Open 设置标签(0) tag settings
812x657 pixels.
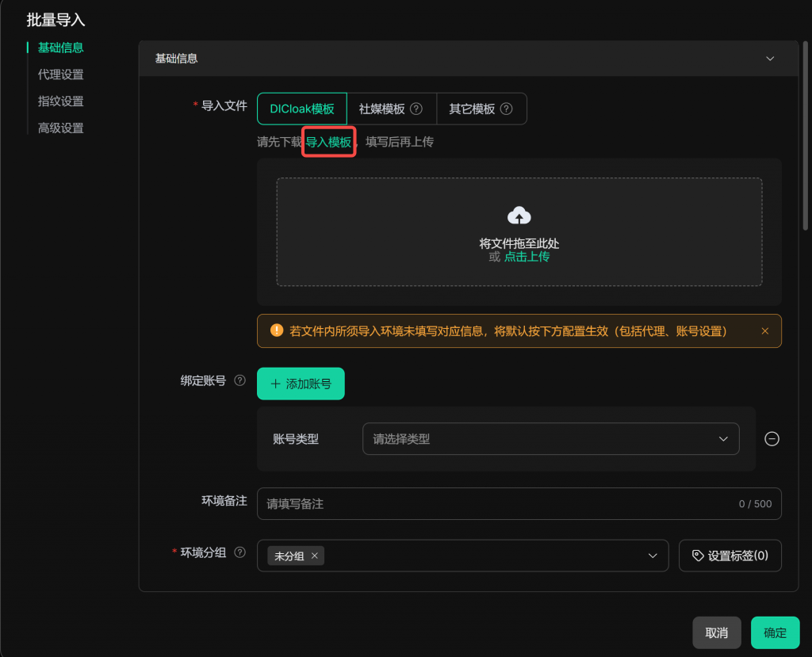click(730, 556)
